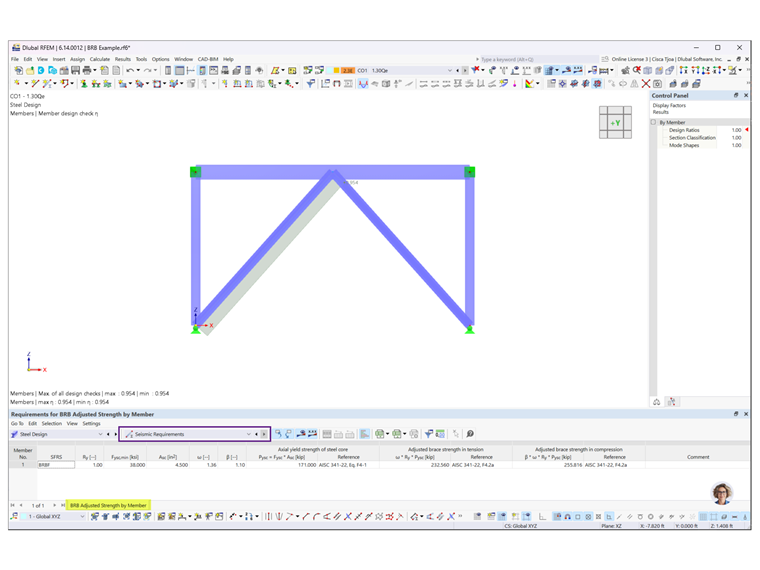This screenshot has height=570, width=760.
Task: Open the CAD-BIM menu
Action: pos(208,59)
